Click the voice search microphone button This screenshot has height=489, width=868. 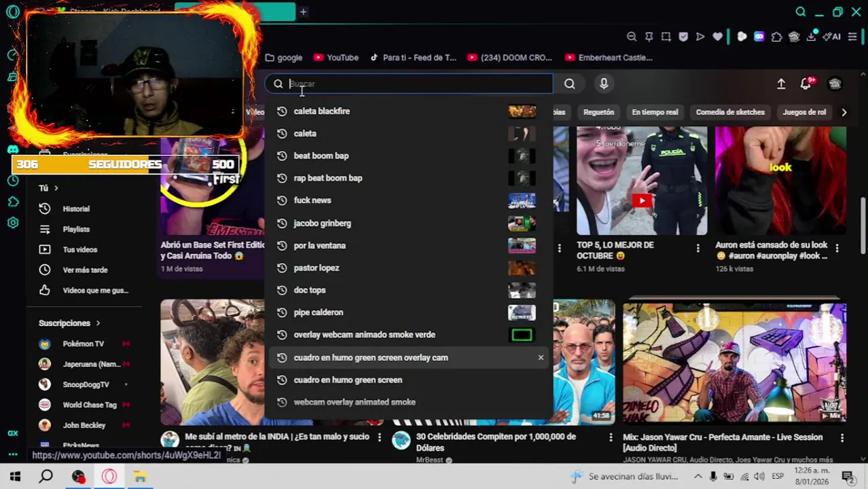(604, 84)
